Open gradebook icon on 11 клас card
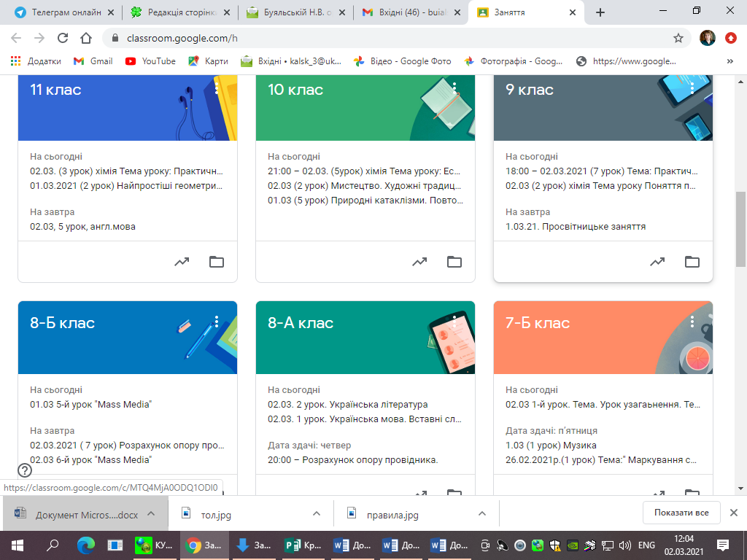Screen dimensions: 747x560 [x=182, y=262]
